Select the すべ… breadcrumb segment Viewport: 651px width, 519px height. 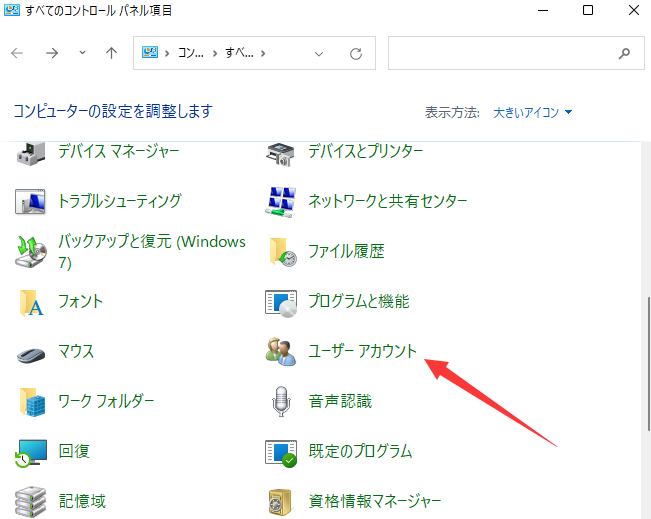coord(239,53)
